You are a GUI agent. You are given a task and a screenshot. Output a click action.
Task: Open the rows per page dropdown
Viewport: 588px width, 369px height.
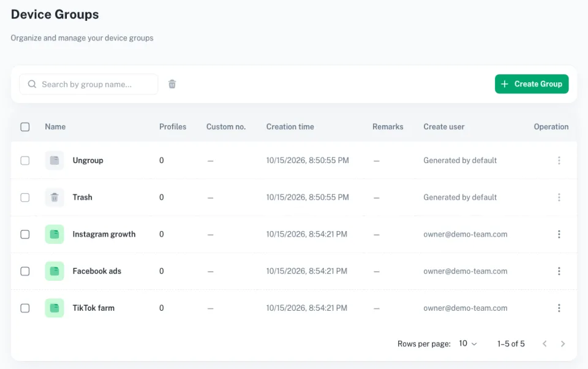[467, 343]
